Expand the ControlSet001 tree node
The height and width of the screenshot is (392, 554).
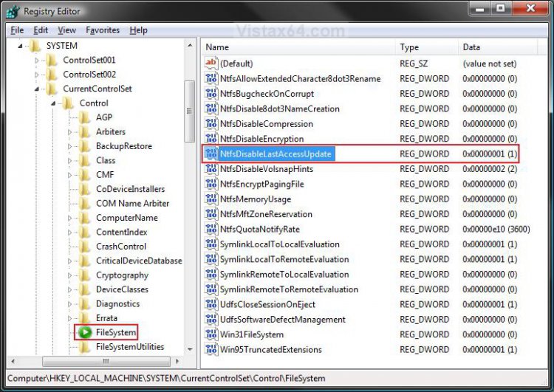(x=37, y=61)
